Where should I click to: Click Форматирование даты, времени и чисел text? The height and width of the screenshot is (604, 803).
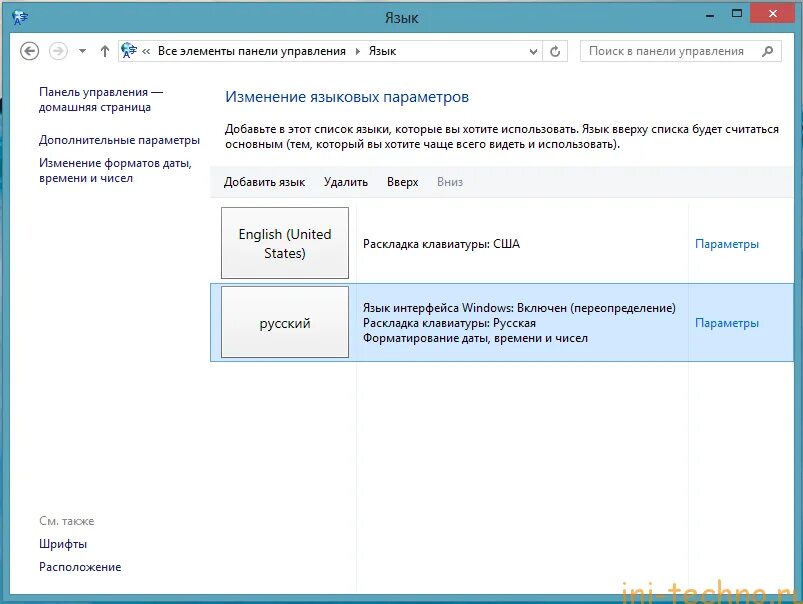pos(475,338)
